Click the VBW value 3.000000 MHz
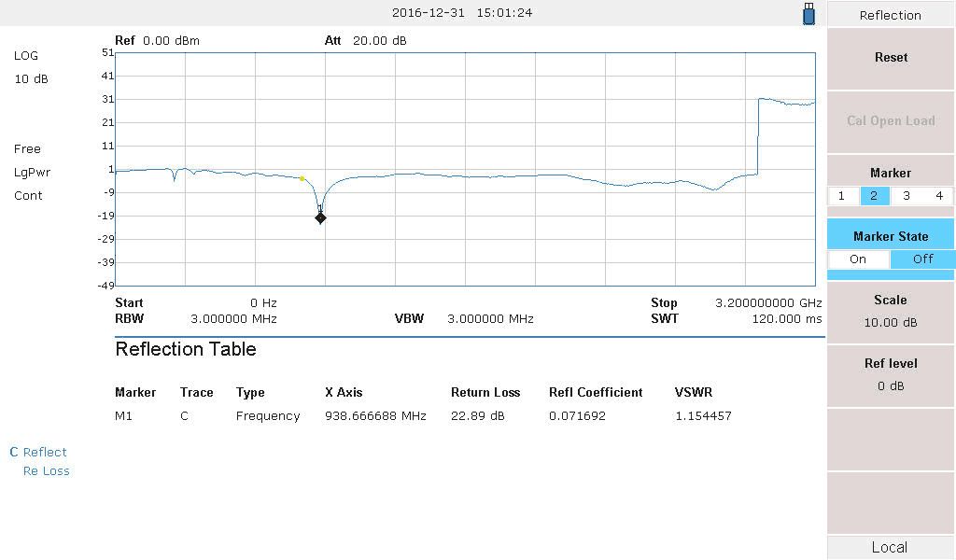 (x=490, y=318)
